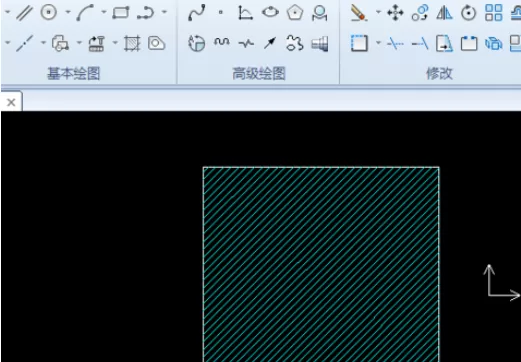Open dropdown arrow right of polyline tool
521x362 pixels.
click(x=164, y=12)
